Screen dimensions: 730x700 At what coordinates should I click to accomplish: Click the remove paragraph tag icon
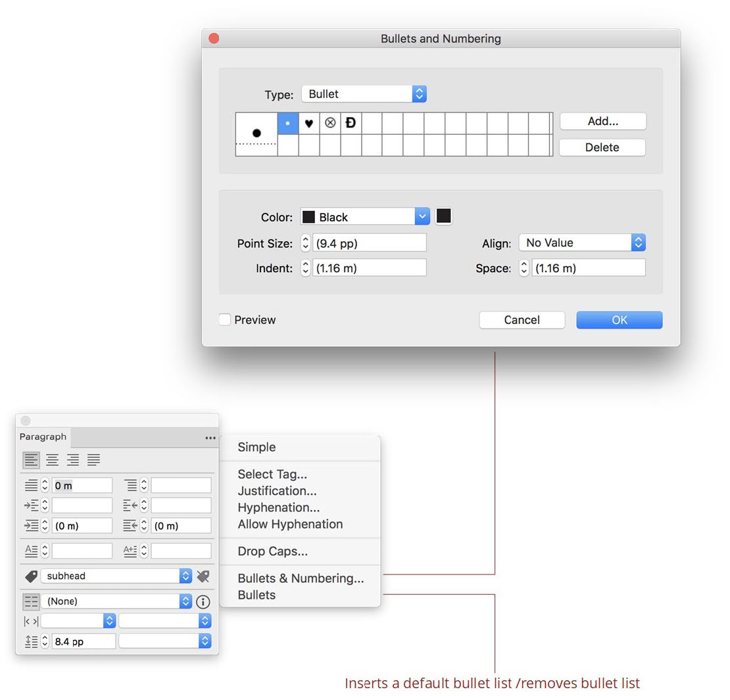(203, 576)
